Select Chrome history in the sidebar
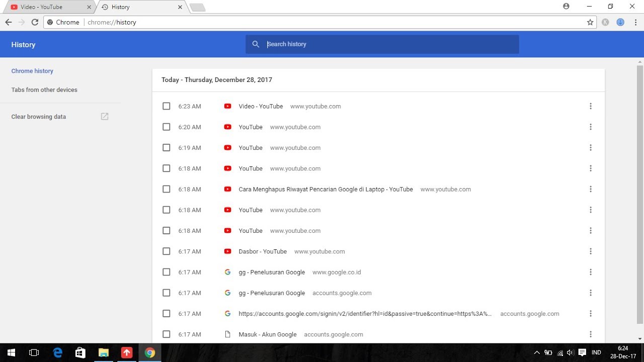This screenshot has width=644, height=362. pyautogui.click(x=32, y=71)
